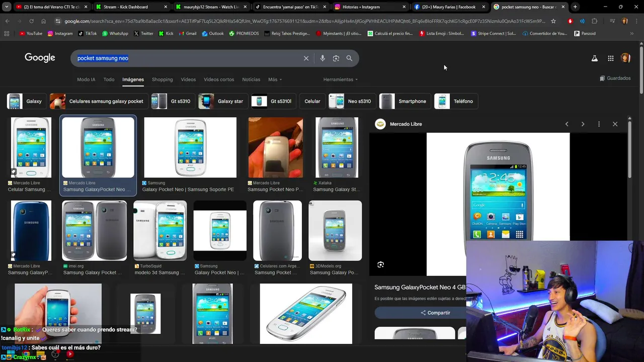Reload the current page
644x362 pixels.
point(31,21)
